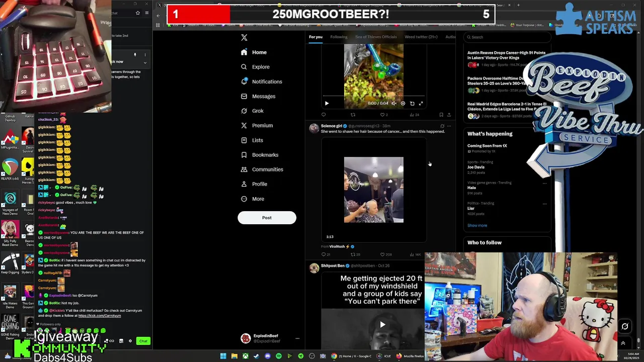This screenshot has height=362, width=644.
Task: Open Home in the X sidebar
Action: tap(254, 52)
